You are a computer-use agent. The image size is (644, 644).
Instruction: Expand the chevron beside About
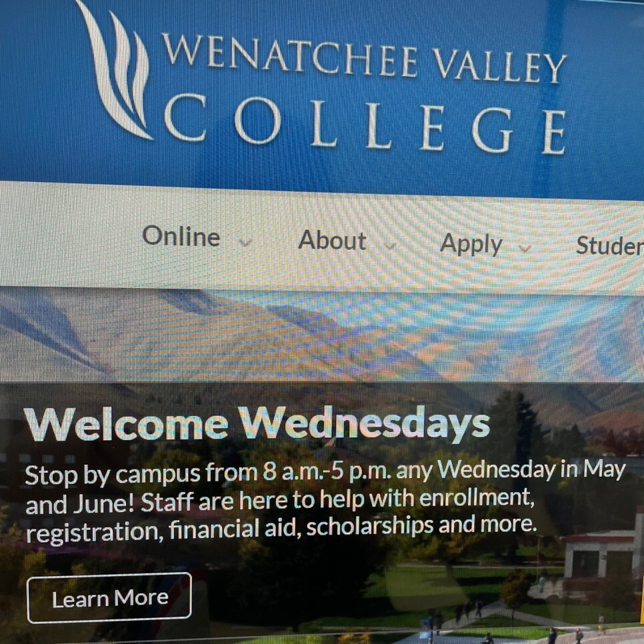click(x=390, y=246)
